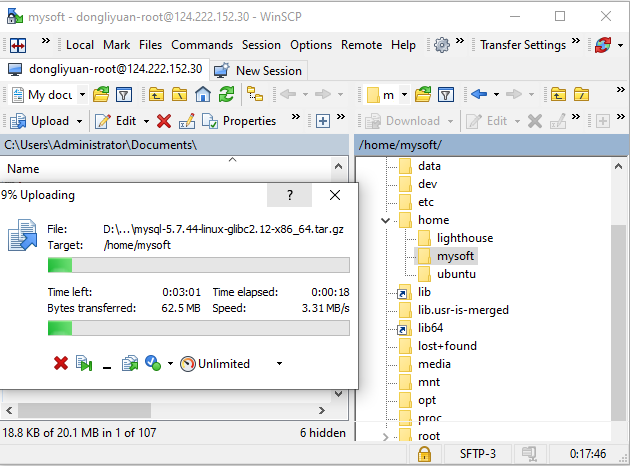
Task: Open the Session menu
Action: (261, 45)
